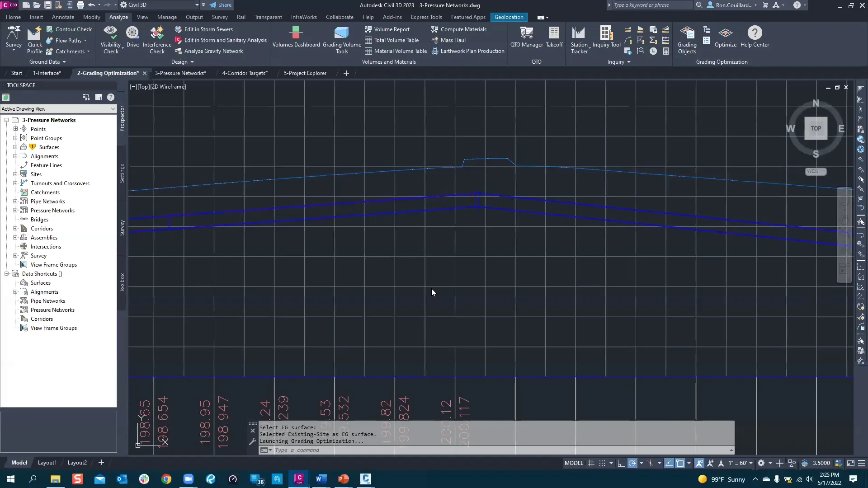Image resolution: width=868 pixels, height=488 pixels.
Task: Open the Civil 3D workspace dropdown
Action: 160,5
